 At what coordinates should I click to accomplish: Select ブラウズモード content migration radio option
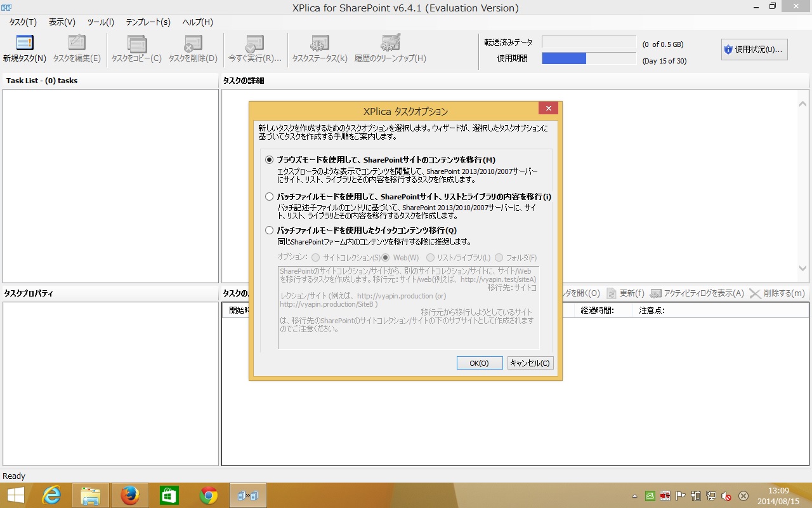point(270,160)
